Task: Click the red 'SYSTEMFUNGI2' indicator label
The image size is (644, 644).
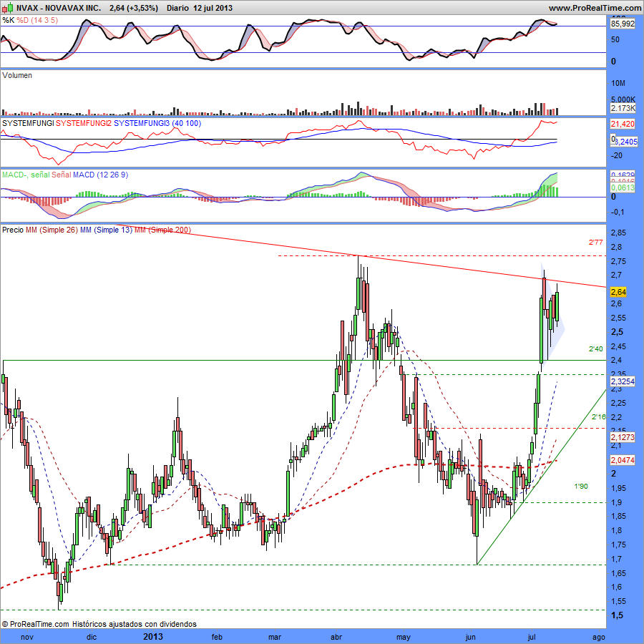Action: pos(84,123)
